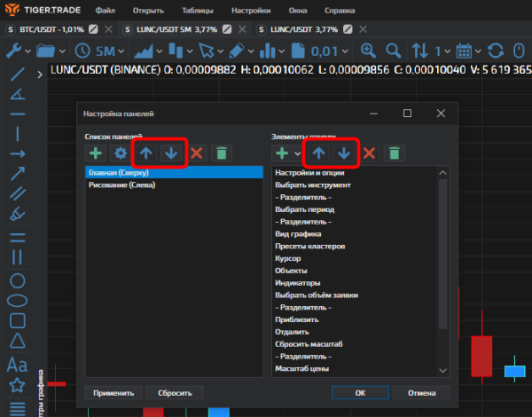Select Рисование (Слева) in the panel list

[122, 185]
